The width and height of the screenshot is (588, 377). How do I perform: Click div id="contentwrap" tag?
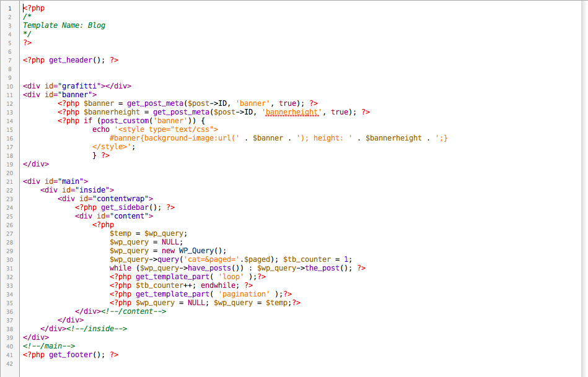point(105,199)
